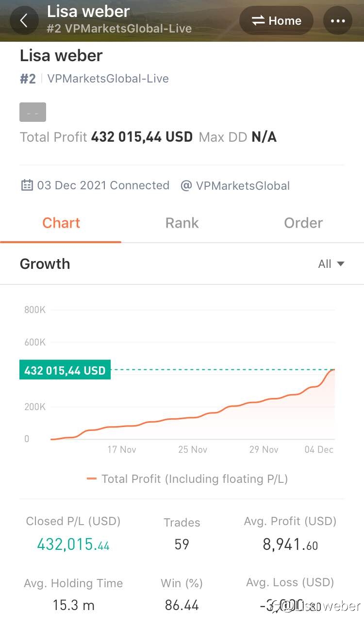Click the dropdown arrow next to All
Image resolution: width=364 pixels, height=627 pixels.
click(340, 264)
